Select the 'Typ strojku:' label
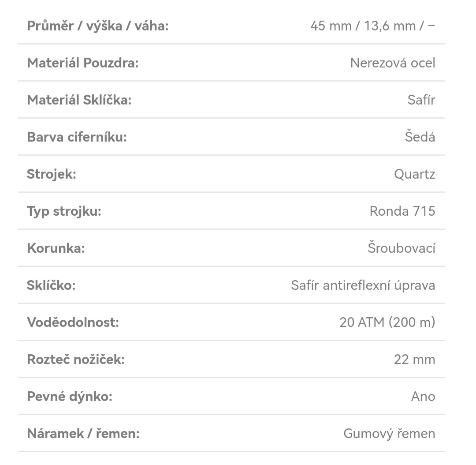The image size is (476, 465). coord(64,212)
